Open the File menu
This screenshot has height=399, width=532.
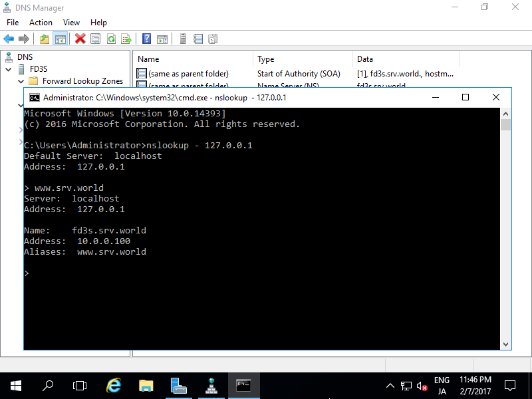[x=12, y=22]
